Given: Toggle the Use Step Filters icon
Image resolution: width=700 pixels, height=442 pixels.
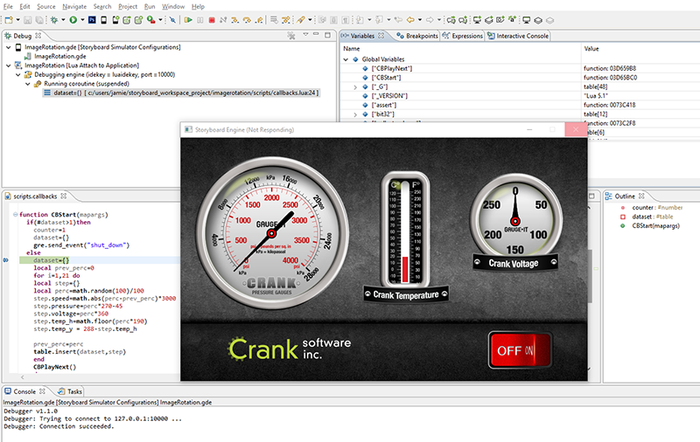Looking at the screenshot, I should (286, 20).
